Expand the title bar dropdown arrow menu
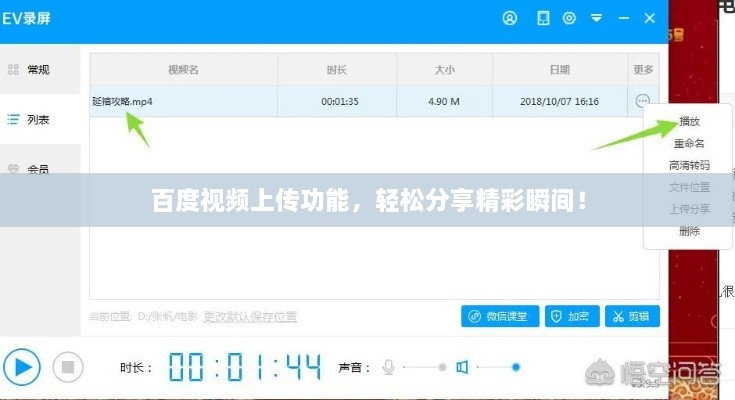 [x=597, y=18]
